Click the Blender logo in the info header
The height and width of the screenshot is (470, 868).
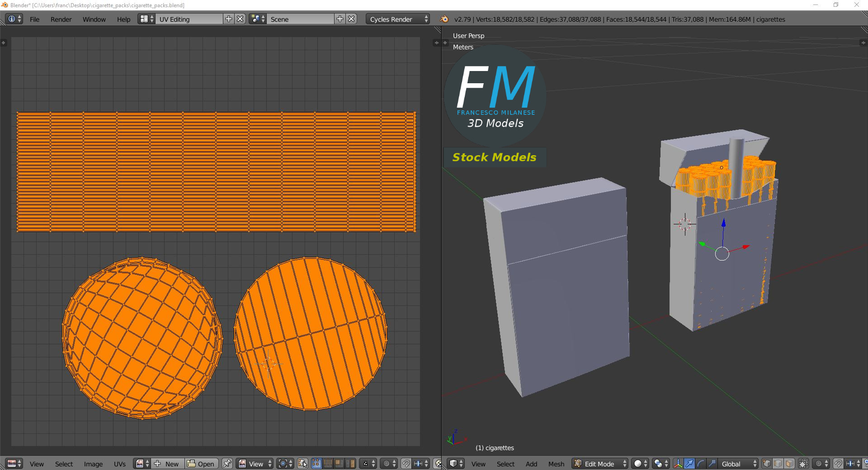[444, 19]
